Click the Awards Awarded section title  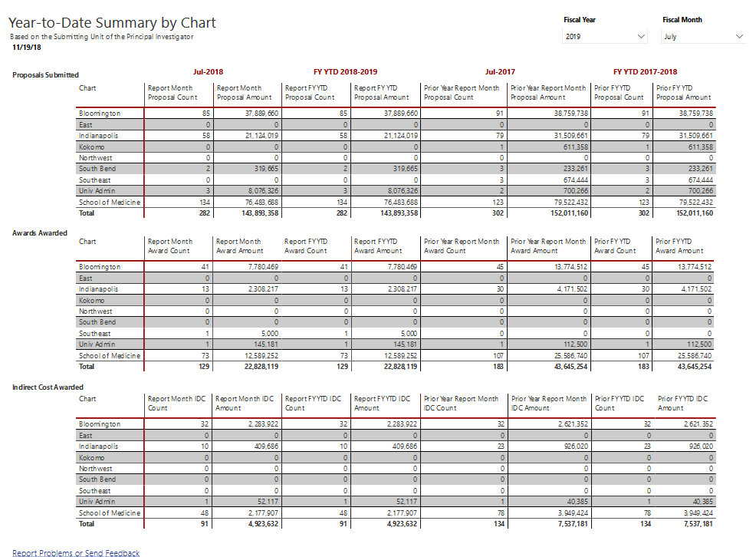40,232
